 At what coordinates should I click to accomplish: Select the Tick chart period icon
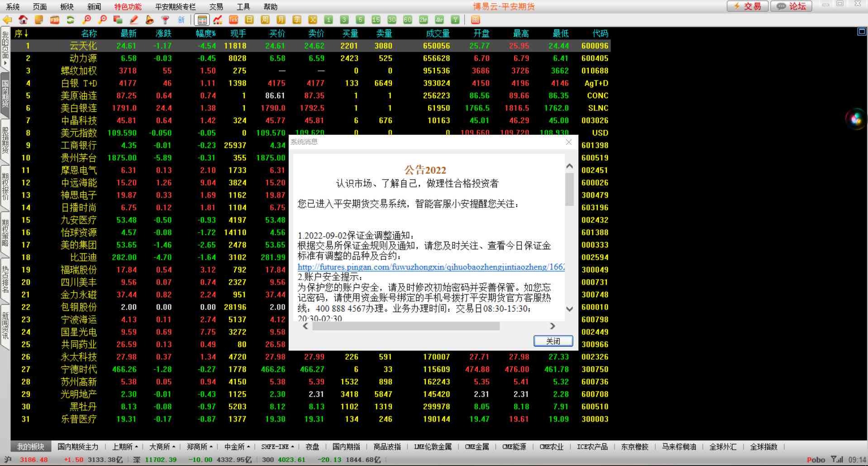[x=234, y=20]
